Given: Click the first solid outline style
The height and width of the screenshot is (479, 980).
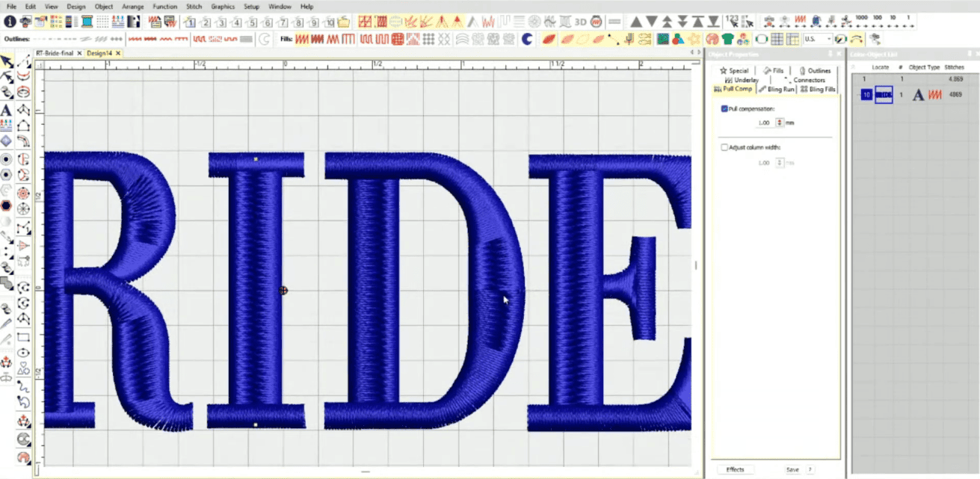Looking at the screenshot, I should 39,38.
